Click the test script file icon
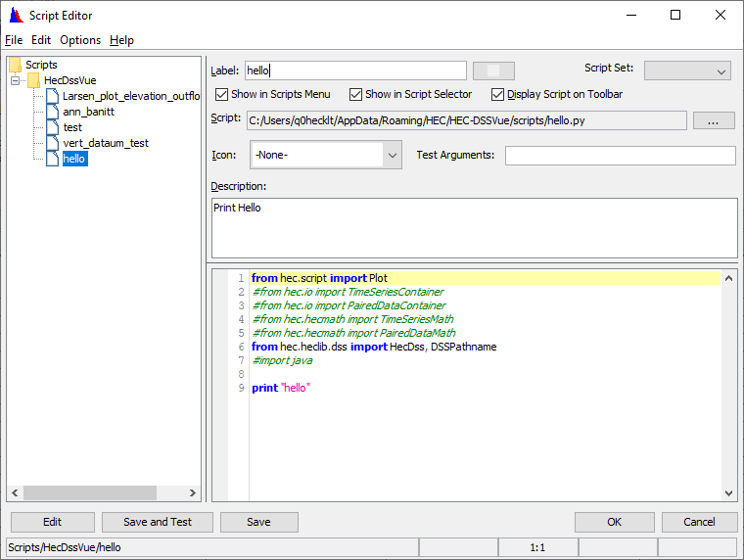 53,127
